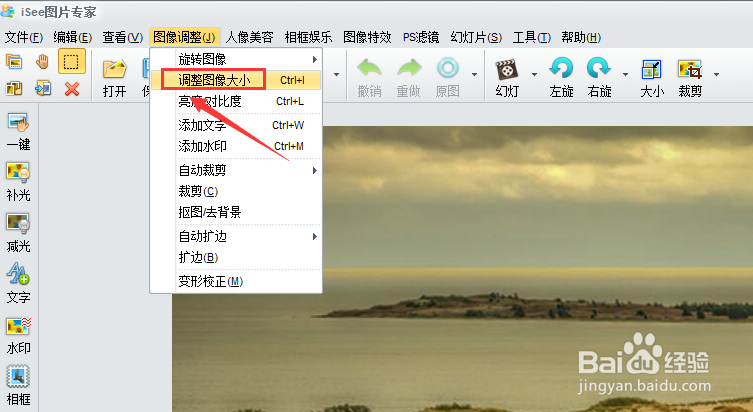Viewport: 753px width, 412px height.
Task: Expand 自动扩边 submenu
Action: point(236,236)
